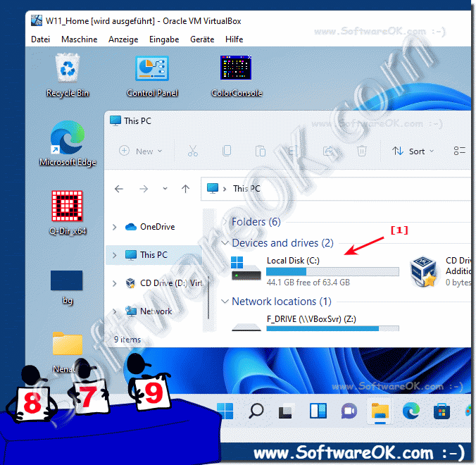Open Teams Chat on the taskbar
Viewport: 476px width, 465px height.
click(349, 411)
